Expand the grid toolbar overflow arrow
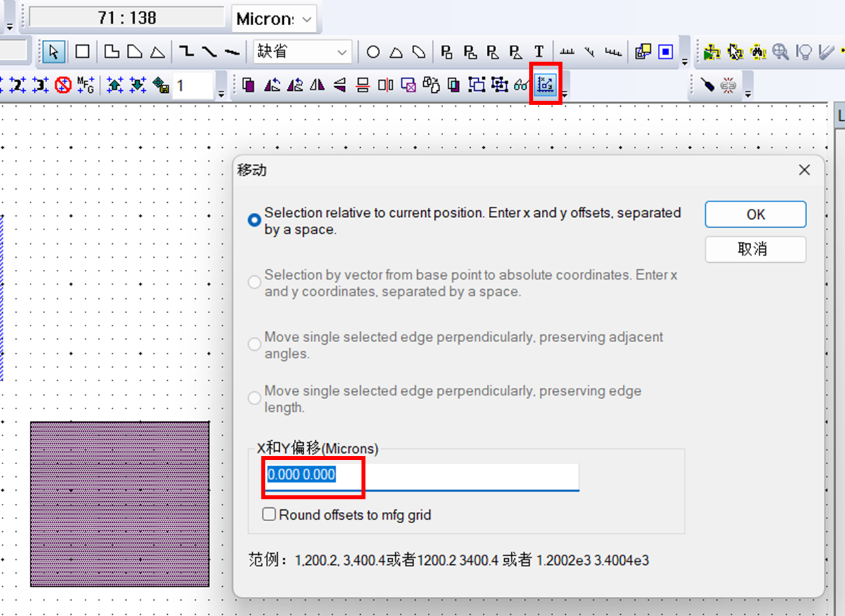845x616 pixels. coord(222,94)
